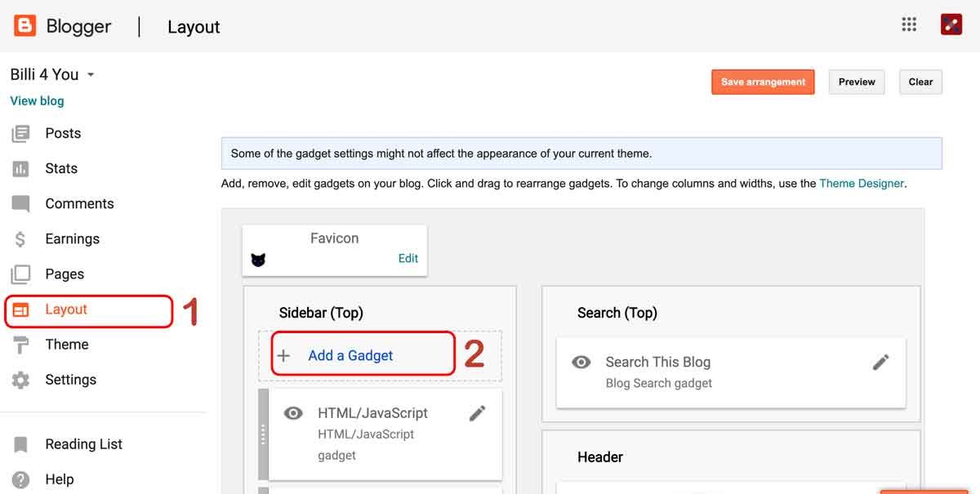Click the Posts sidebar icon
The height and width of the screenshot is (494, 980).
pyautogui.click(x=21, y=133)
